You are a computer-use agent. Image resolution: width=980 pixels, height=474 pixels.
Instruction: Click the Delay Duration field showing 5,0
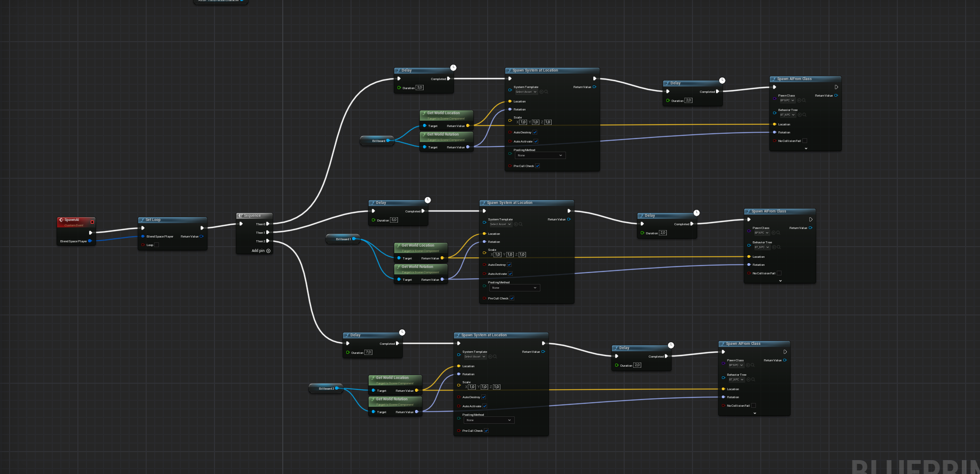coord(394,220)
